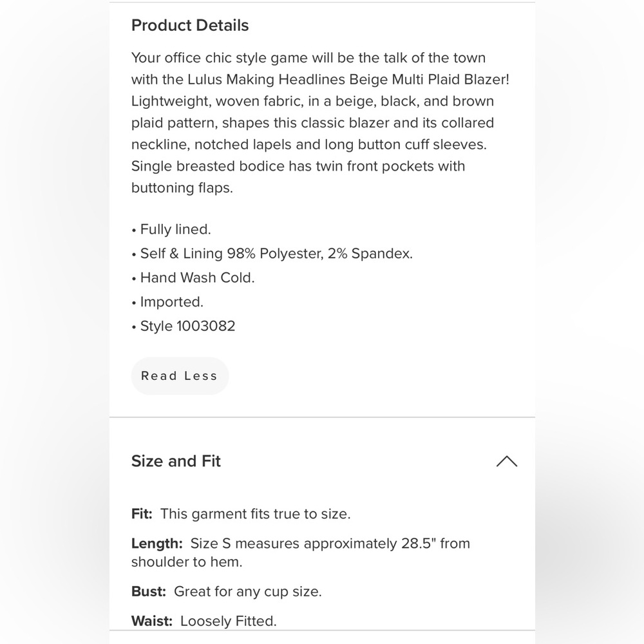Click the bold Waist: label

pos(151,621)
